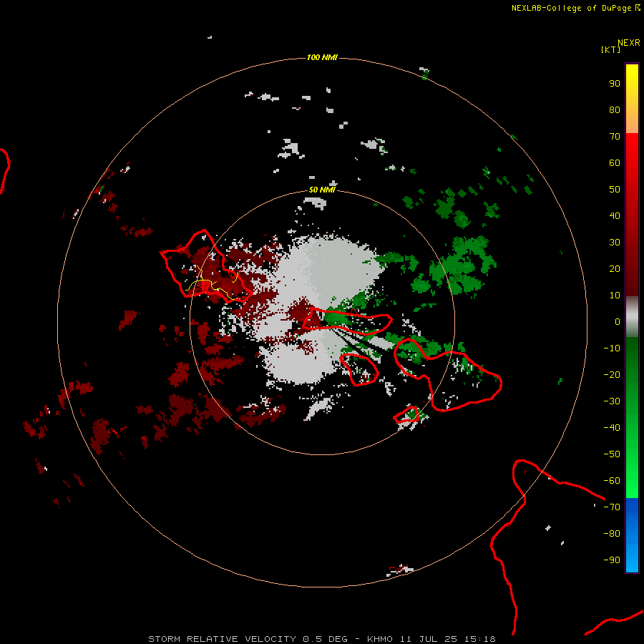Viewport: 644px width, 644px height.
Task: Click the positive 30 scale value
Action: click(x=615, y=243)
